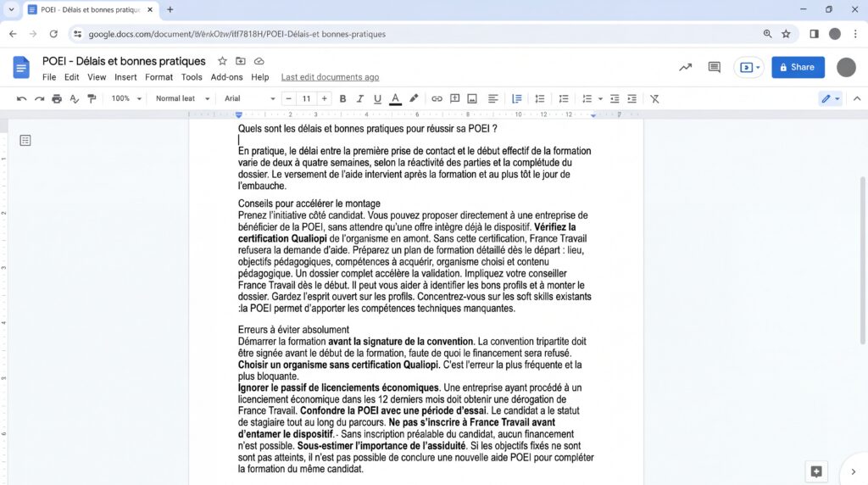This screenshot has width=868, height=485.
Task: Collapse the toolbar with the up chevron
Action: (857, 98)
